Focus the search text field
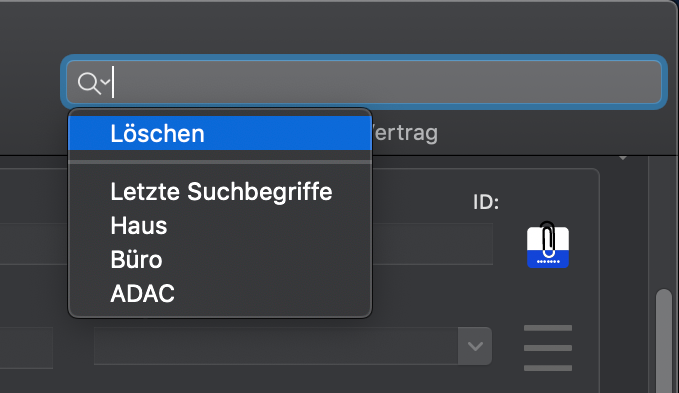The image size is (679, 393). pos(364,82)
